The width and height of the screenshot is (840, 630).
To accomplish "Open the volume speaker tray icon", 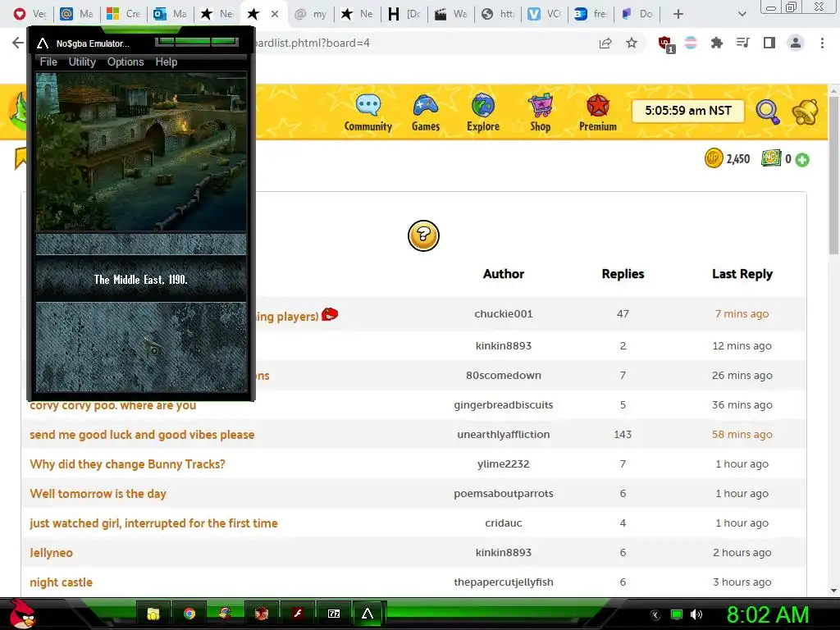I will pos(696,614).
